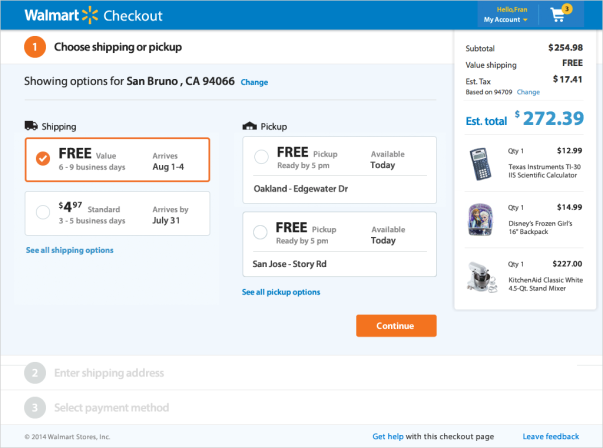Click the step 2 number circle
The height and width of the screenshot is (448, 603).
coord(35,373)
